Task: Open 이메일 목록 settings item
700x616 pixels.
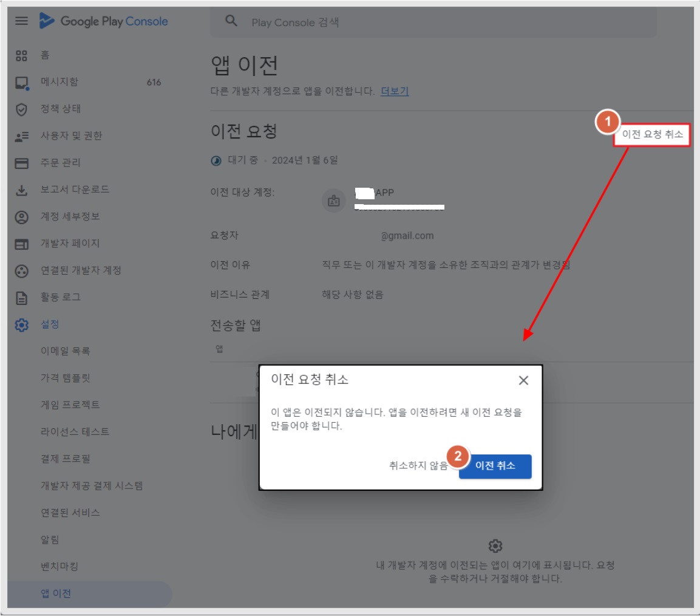Action: click(x=65, y=351)
